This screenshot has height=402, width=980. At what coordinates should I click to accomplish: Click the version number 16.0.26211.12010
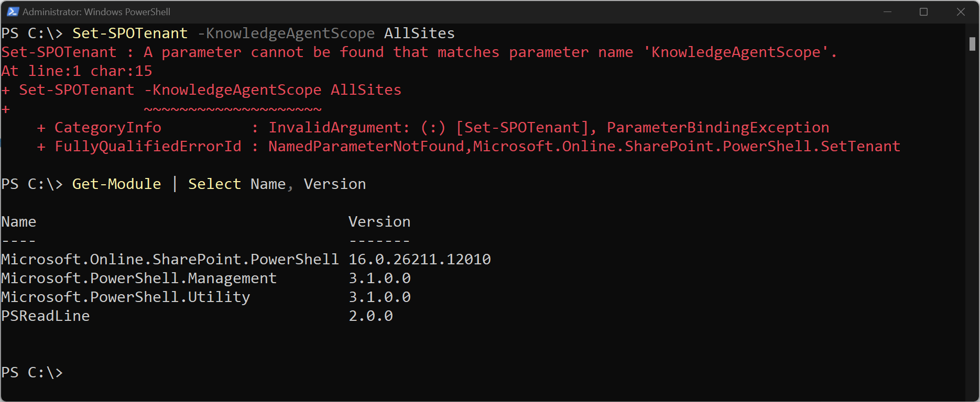pyautogui.click(x=420, y=260)
